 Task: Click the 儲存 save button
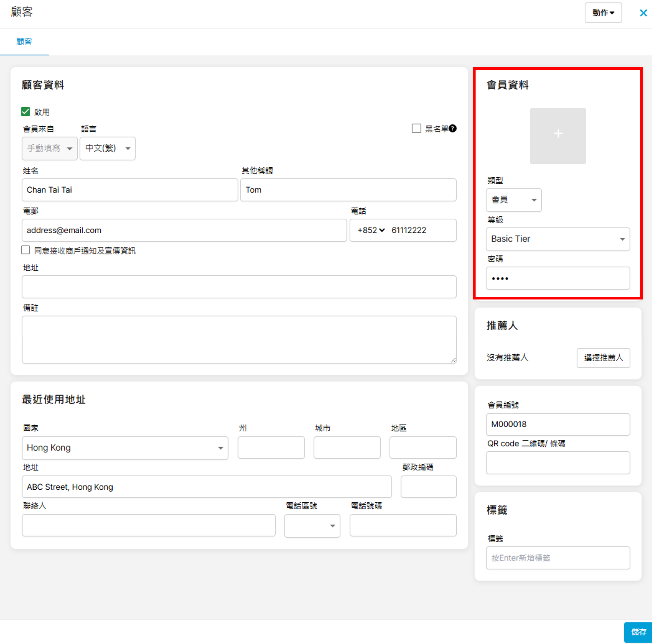638,632
